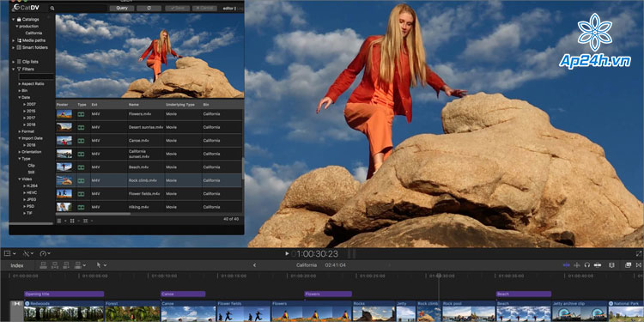The width and height of the screenshot is (644, 322).
Task: Click the Name column header
Action: click(x=133, y=105)
